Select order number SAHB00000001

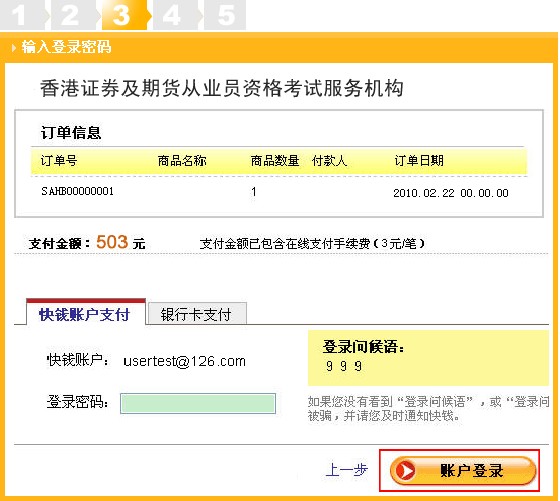click(78, 191)
